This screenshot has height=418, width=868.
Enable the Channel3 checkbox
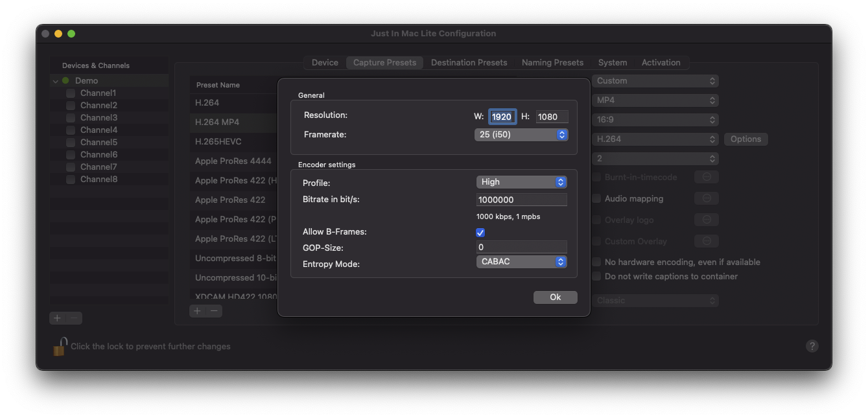tap(71, 118)
